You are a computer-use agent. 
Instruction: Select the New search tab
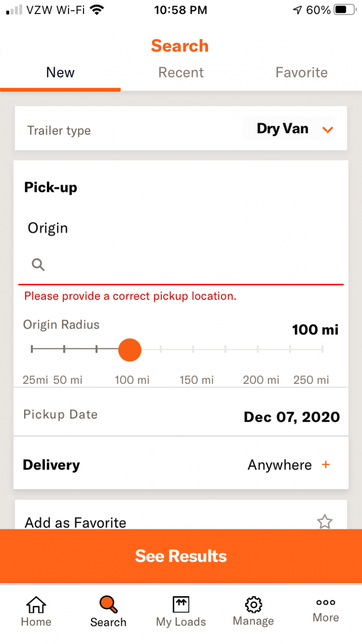(x=60, y=72)
